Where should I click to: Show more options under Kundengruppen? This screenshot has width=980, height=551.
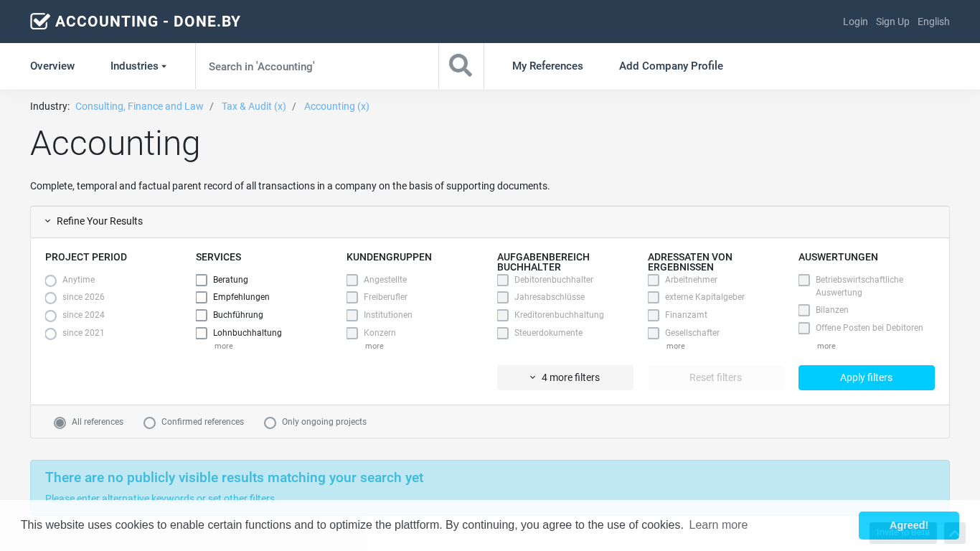(374, 346)
